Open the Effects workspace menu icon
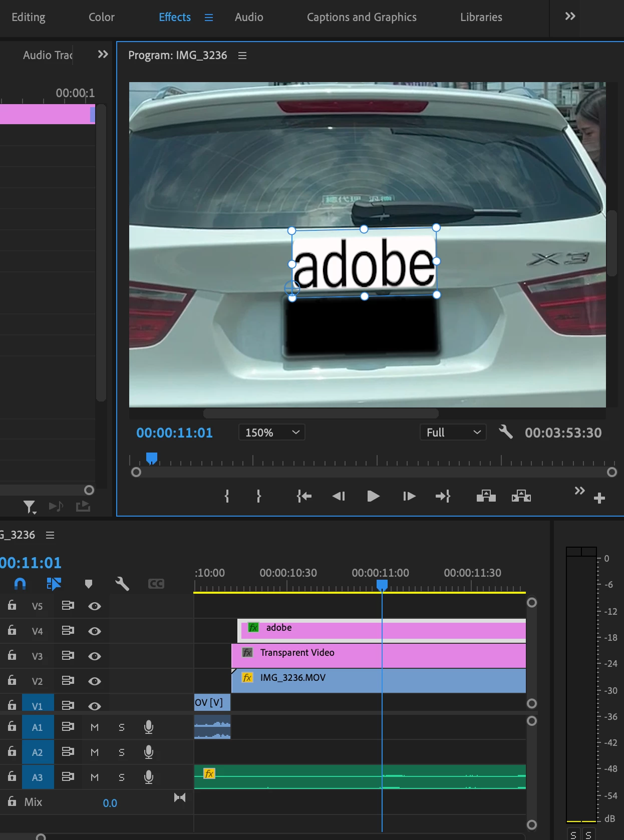The width and height of the screenshot is (624, 840). 209,18
